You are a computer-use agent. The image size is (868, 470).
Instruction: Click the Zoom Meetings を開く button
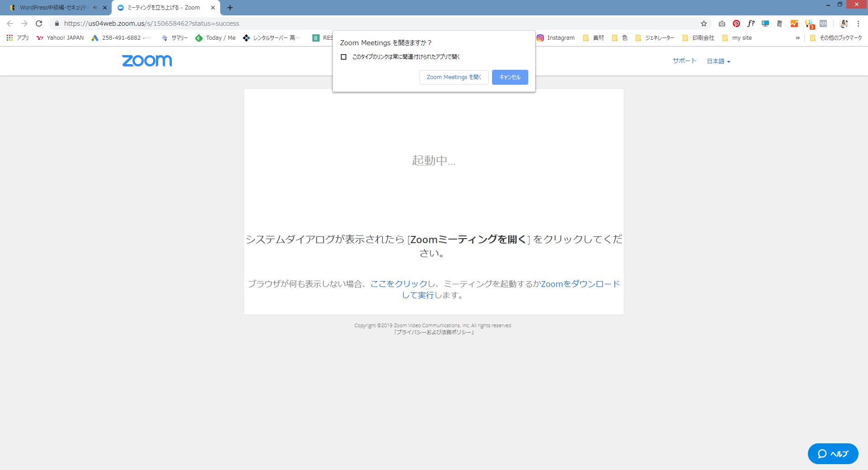[454, 77]
